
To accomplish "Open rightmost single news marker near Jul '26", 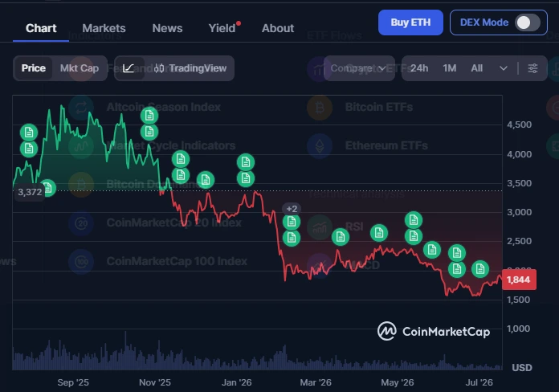I will click(480, 269).
